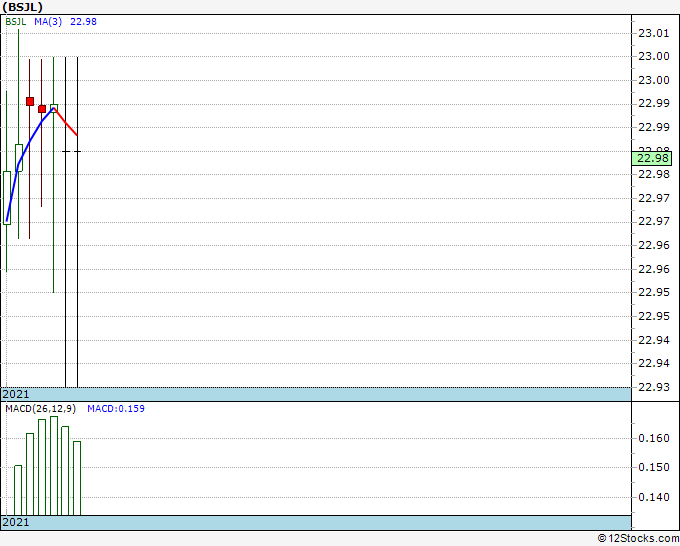This screenshot has height=546, width=680.
Task: Select the tallest MACD histogram bar
Action: [x=54, y=466]
